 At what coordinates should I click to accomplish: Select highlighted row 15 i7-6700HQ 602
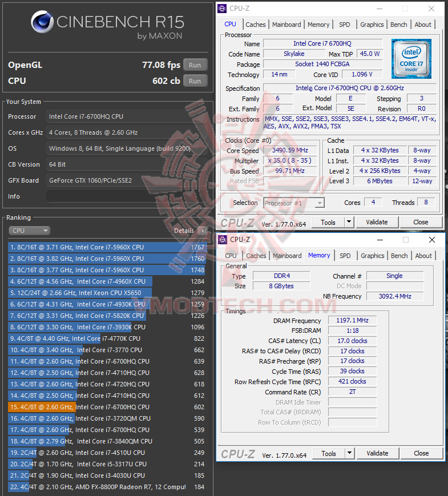107,407
